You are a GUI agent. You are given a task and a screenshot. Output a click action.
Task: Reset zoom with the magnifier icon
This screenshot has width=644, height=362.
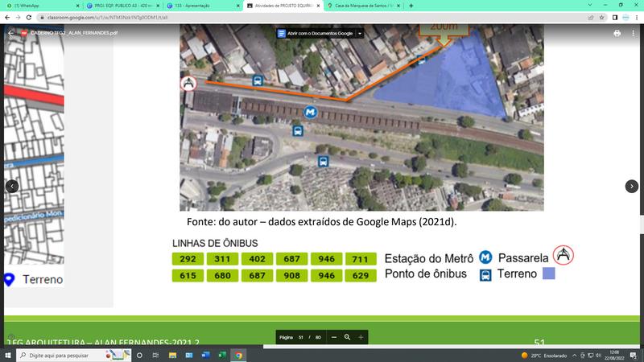347,337
